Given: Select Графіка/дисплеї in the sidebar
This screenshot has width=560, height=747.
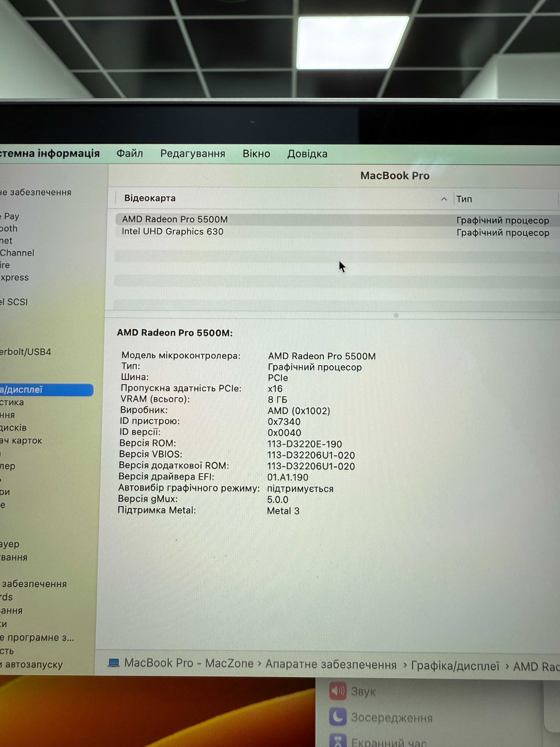Looking at the screenshot, I should pyautogui.click(x=46, y=390).
